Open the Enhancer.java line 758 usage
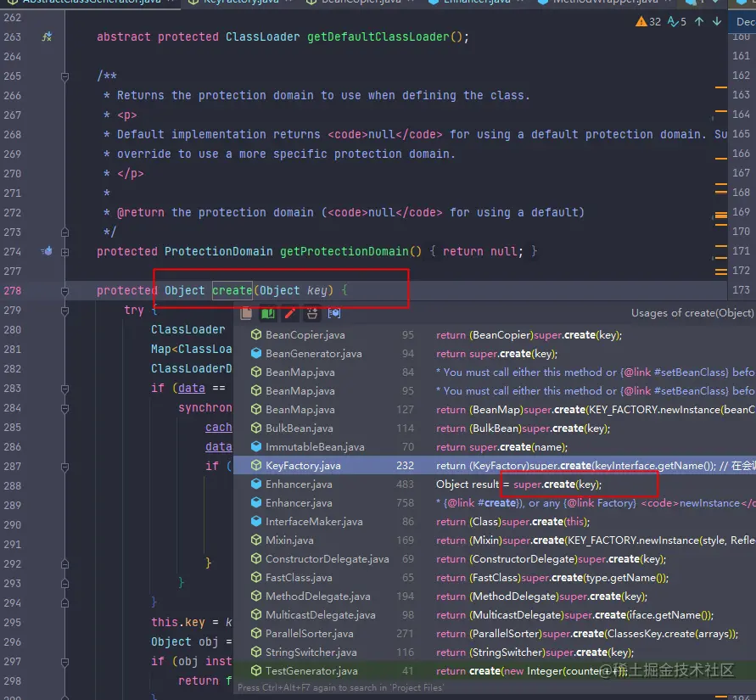 (x=495, y=503)
